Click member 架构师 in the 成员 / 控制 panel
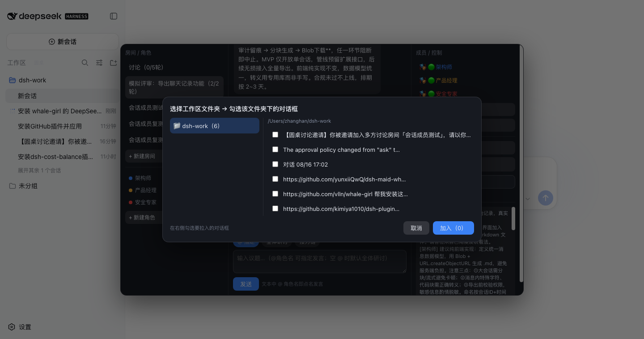 click(x=444, y=67)
